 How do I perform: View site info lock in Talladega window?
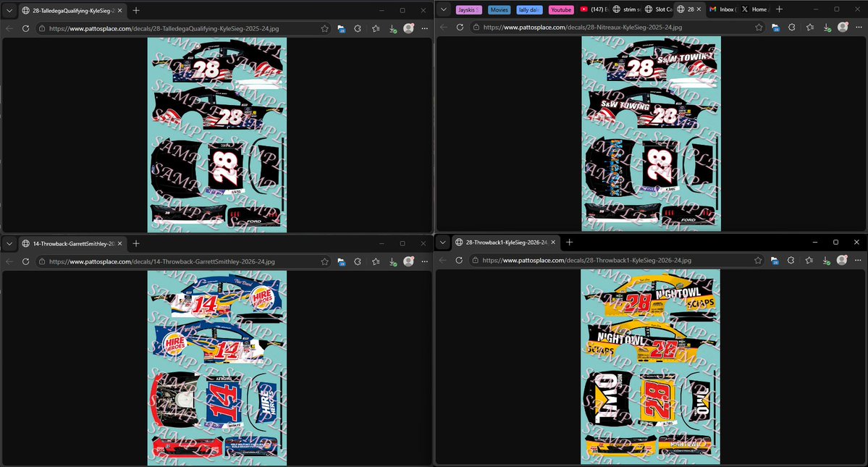tap(42, 28)
